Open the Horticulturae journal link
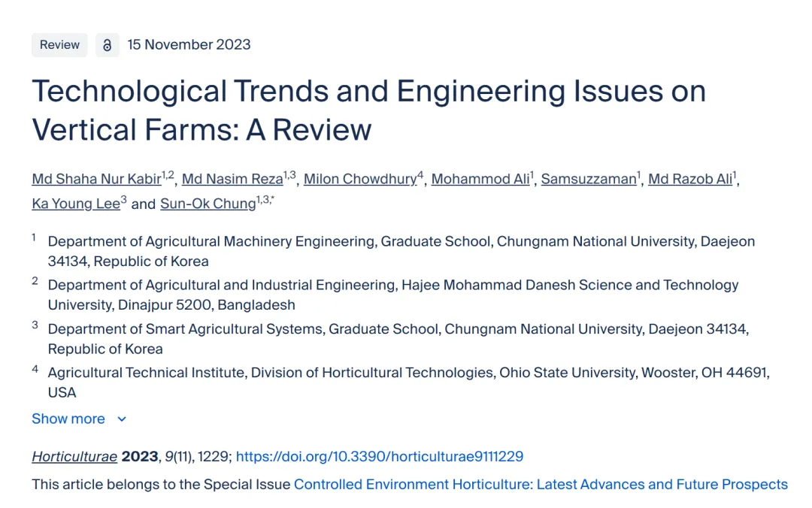This screenshot has width=812, height=508. tap(74, 456)
